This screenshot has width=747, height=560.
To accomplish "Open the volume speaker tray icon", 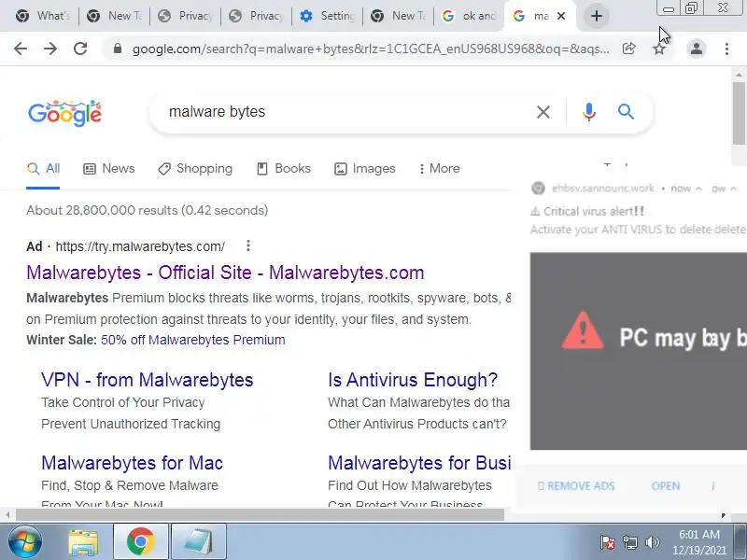I will [652, 542].
